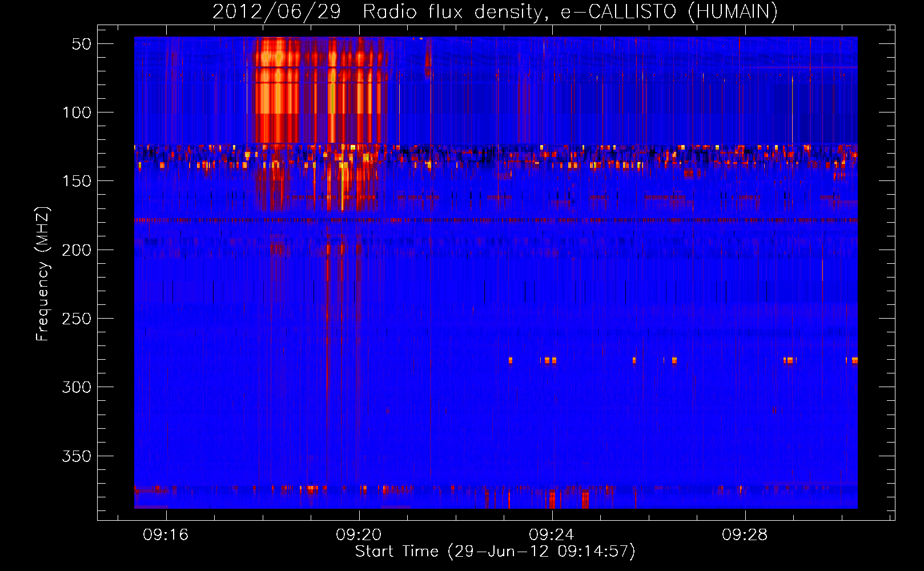Viewport: 924px width, 571px height.
Task: Click the 09:20 time tick label
Action: (x=359, y=535)
